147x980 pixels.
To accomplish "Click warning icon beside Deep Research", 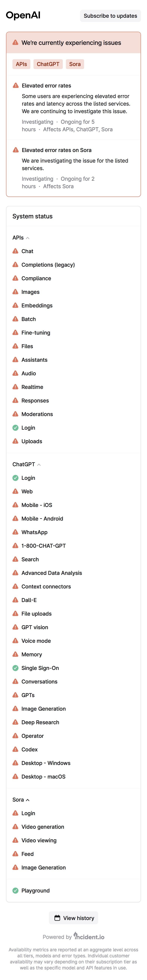I will [15, 722].
